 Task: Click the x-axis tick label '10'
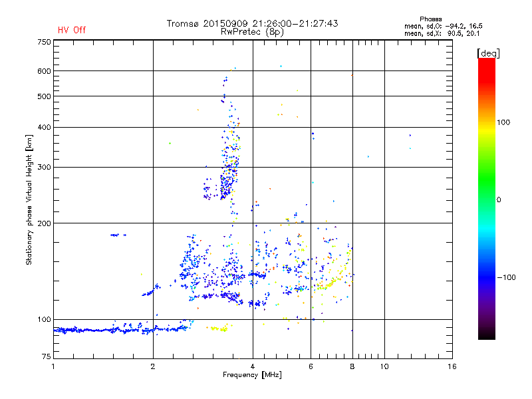coord(384,366)
